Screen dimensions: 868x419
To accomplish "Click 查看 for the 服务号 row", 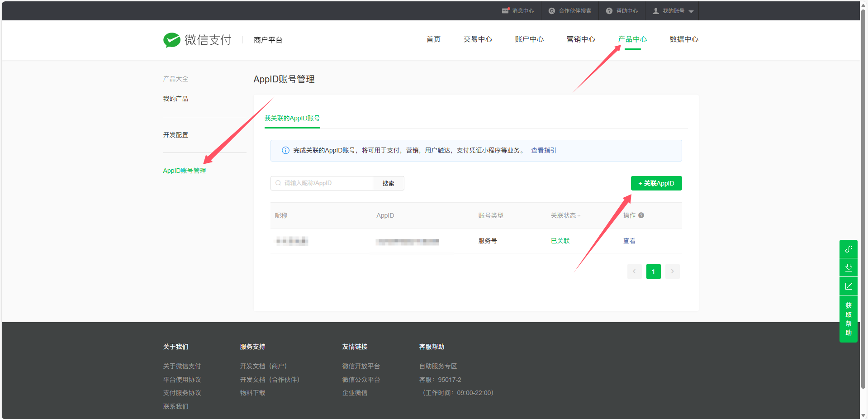I will [629, 241].
